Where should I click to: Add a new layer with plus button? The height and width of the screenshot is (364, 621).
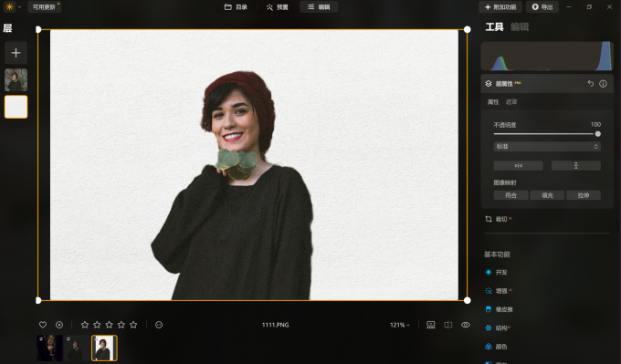point(16,53)
